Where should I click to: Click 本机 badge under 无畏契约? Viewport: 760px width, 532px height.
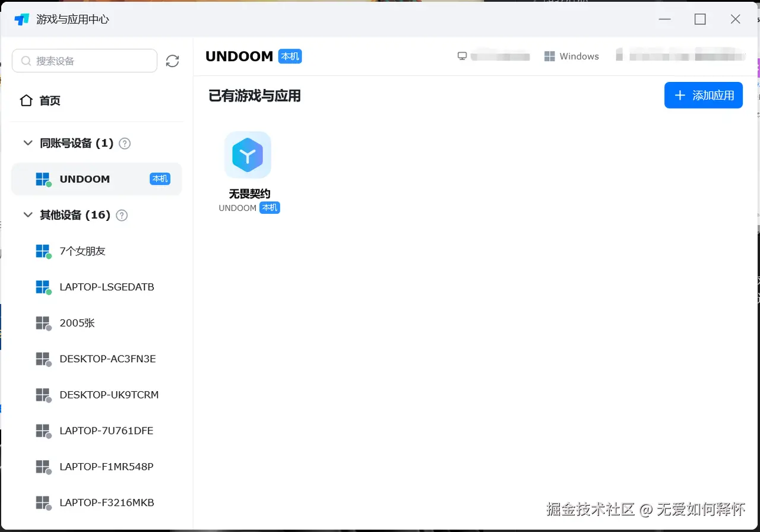[270, 208]
